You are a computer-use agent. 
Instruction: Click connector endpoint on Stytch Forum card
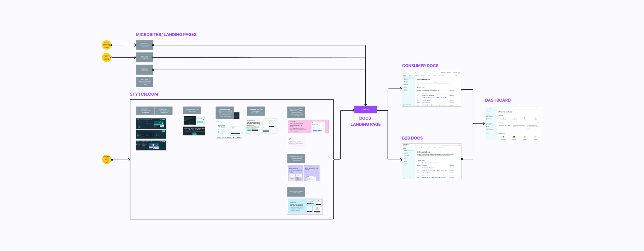click(153, 57)
